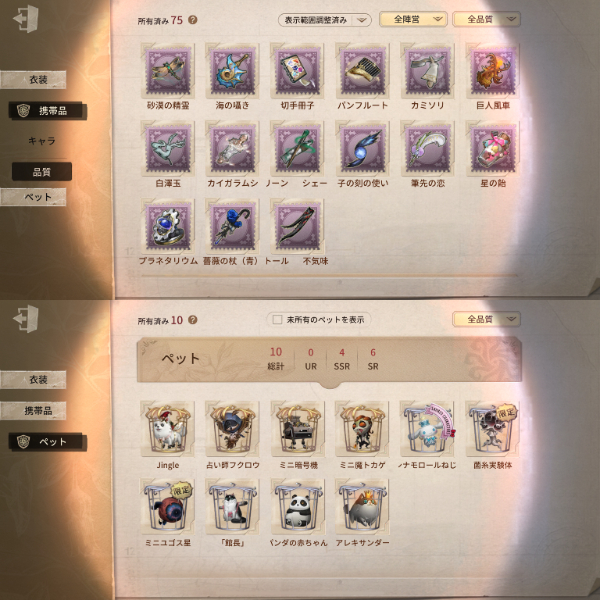Open help icon beside 所有済み 75

tap(193, 20)
